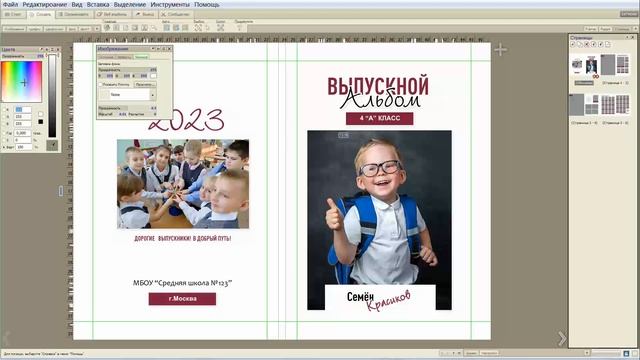The width and height of the screenshot is (640, 360).
Task: Select the first tab in Изображение panel
Action: click(106, 57)
